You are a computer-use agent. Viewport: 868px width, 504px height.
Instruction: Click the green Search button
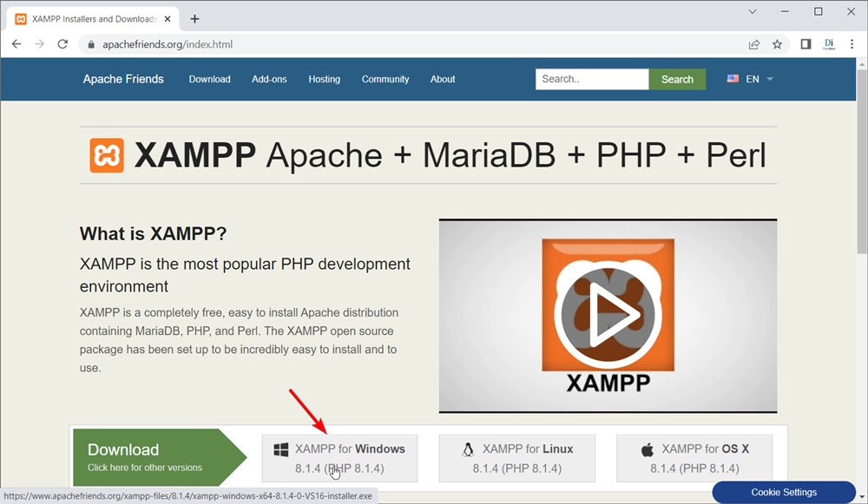point(677,79)
